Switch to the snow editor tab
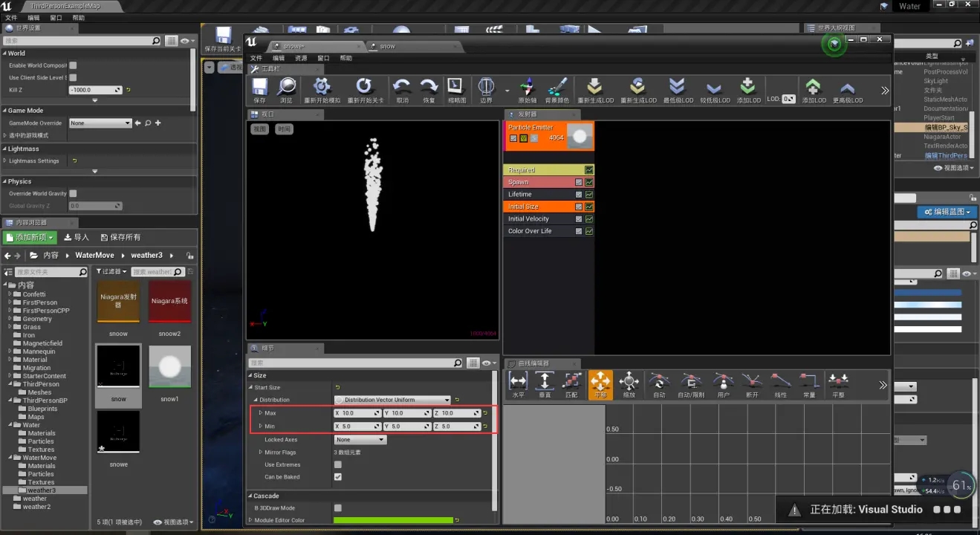 [x=387, y=46]
